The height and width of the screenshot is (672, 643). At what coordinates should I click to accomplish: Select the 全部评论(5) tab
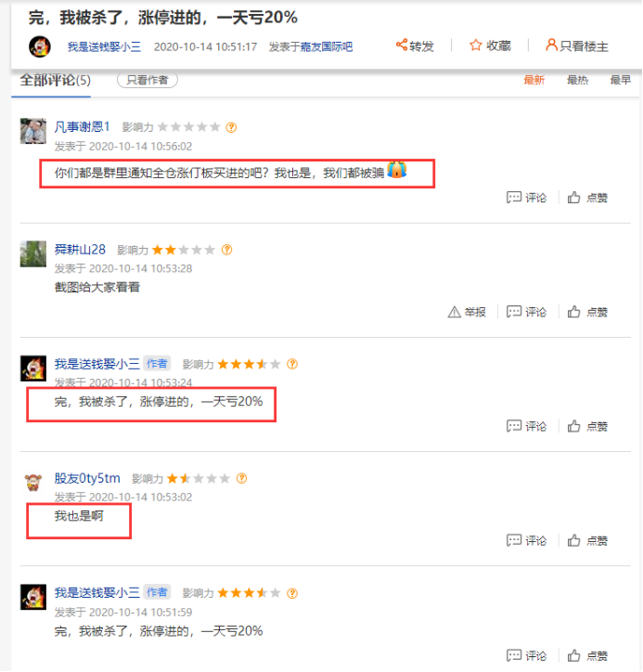click(x=56, y=80)
